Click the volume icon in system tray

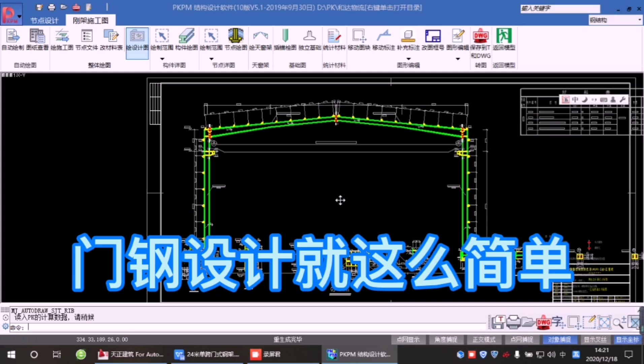(551, 355)
